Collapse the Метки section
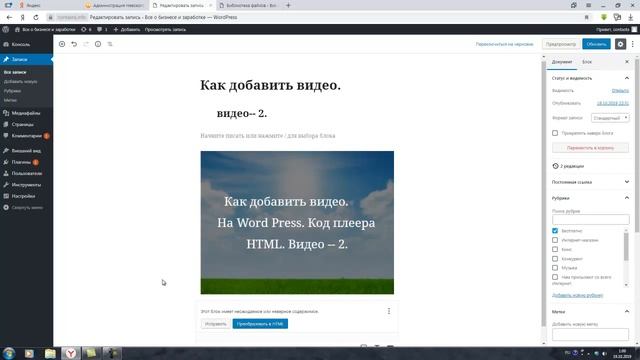 tap(590, 311)
